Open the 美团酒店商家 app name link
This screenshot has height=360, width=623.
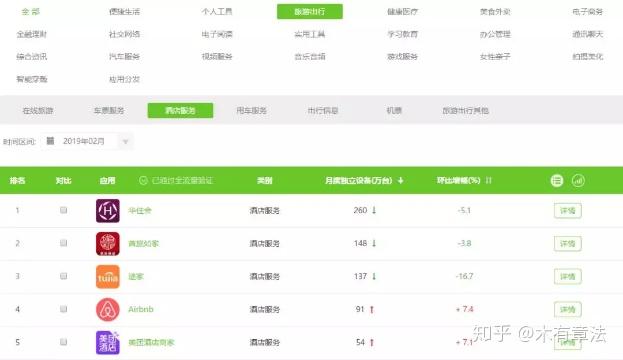(151, 343)
